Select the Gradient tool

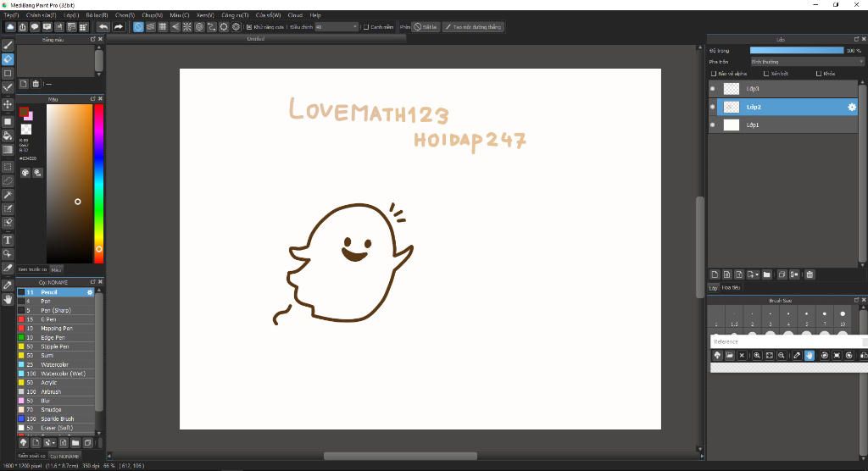click(8, 149)
